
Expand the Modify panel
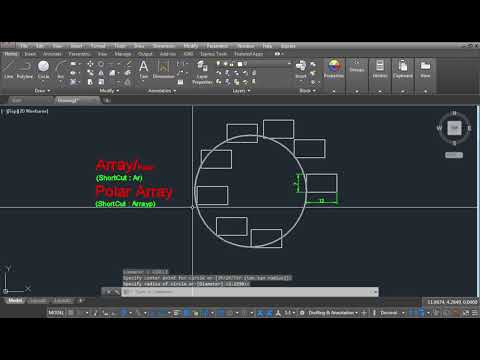(x=109, y=91)
